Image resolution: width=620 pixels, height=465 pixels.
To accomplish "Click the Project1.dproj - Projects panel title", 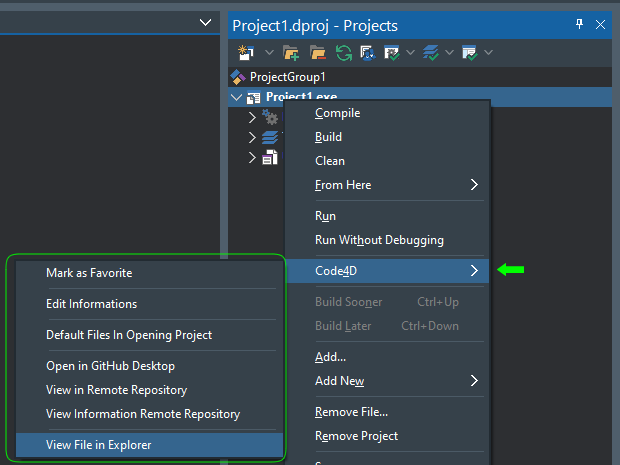I will point(315,26).
